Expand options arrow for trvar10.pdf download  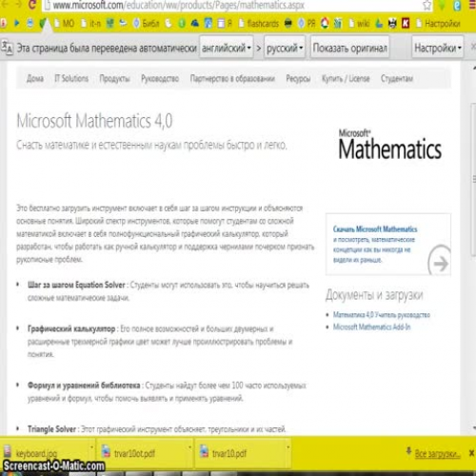point(288,447)
